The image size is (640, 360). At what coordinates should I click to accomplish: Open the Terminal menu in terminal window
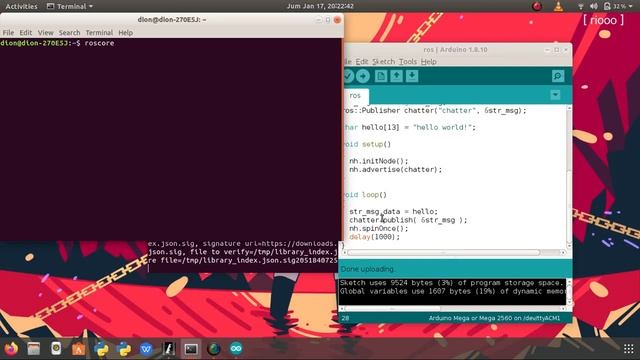99,33
